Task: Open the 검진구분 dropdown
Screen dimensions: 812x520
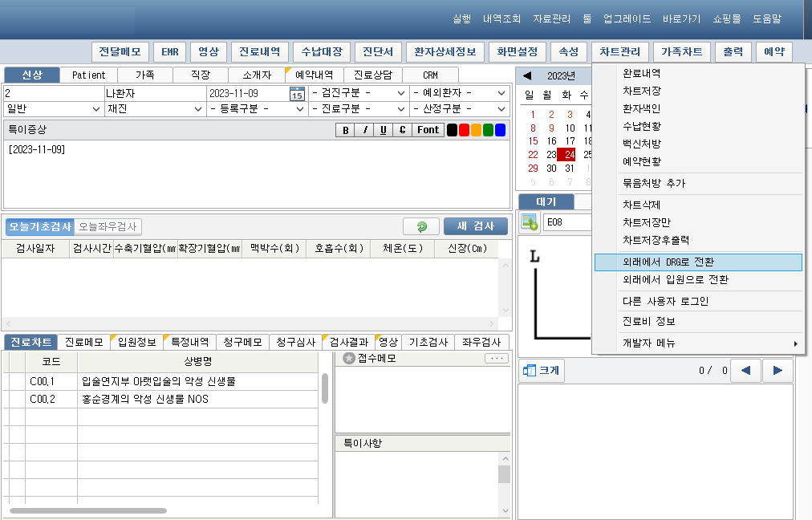Action: (x=358, y=93)
